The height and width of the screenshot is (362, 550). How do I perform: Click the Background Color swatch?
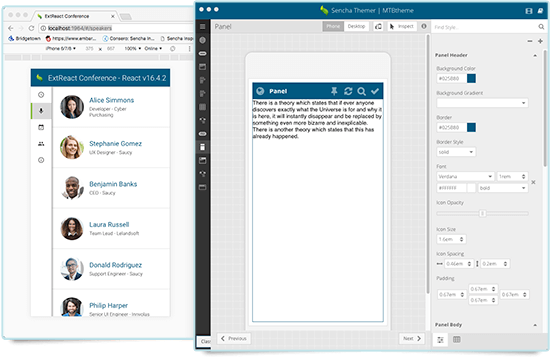click(x=471, y=78)
